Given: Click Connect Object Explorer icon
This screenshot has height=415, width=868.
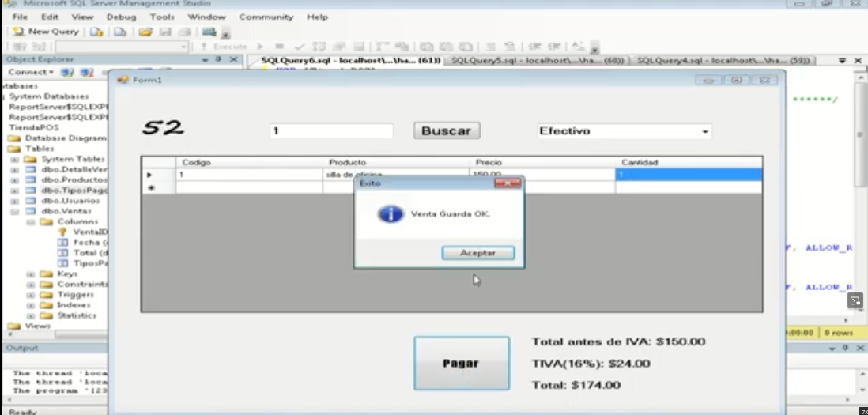Looking at the screenshot, I should point(67,72).
